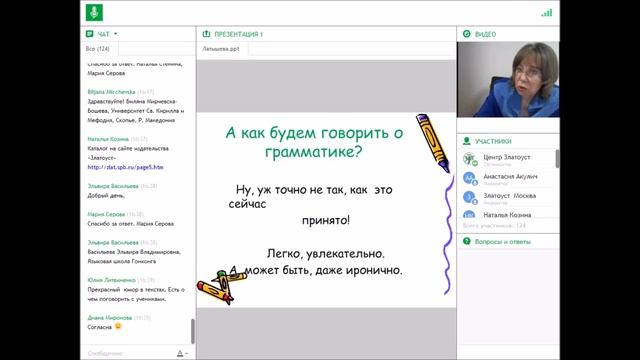Select the Латышева.ppt presentation tab
Viewport: 640px width, 360px height.
[x=221, y=49]
